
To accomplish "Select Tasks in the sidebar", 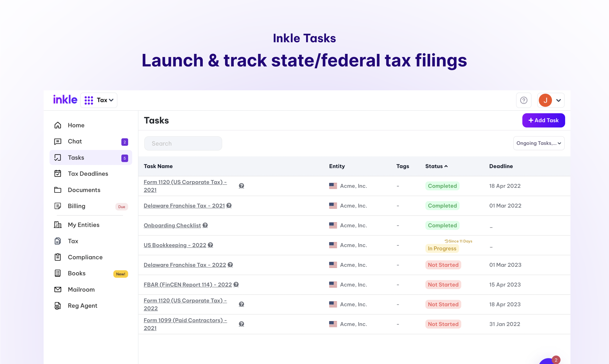I will [91, 158].
